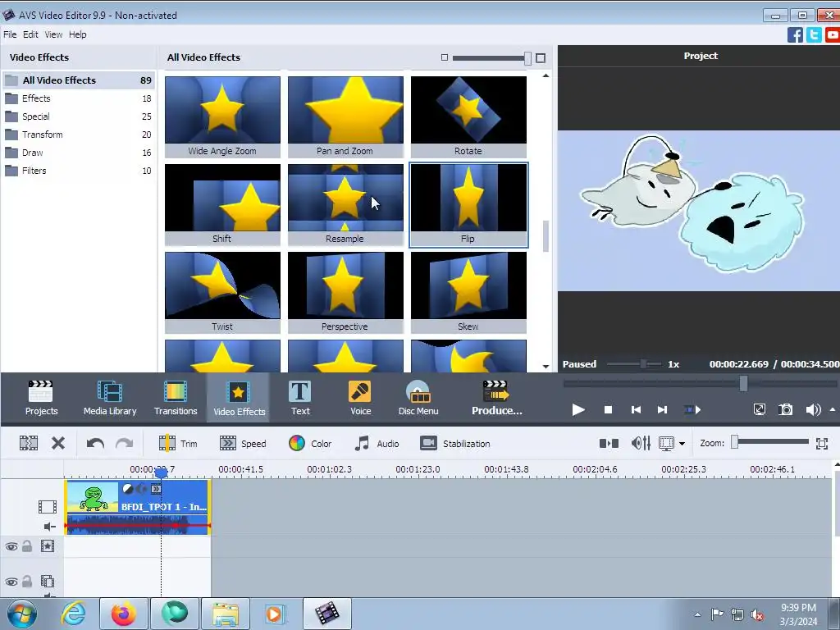Open the Projects panel
The width and height of the screenshot is (840, 630).
point(41,398)
